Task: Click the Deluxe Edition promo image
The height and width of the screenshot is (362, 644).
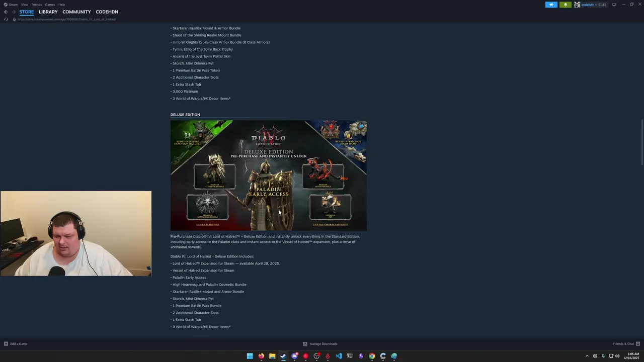Action: (269, 175)
